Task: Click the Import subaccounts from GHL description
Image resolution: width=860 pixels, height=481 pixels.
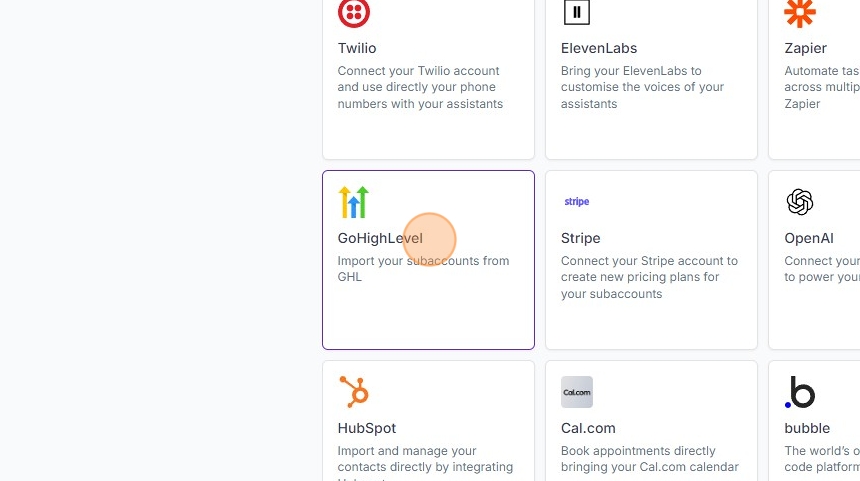Action: pyautogui.click(x=423, y=269)
